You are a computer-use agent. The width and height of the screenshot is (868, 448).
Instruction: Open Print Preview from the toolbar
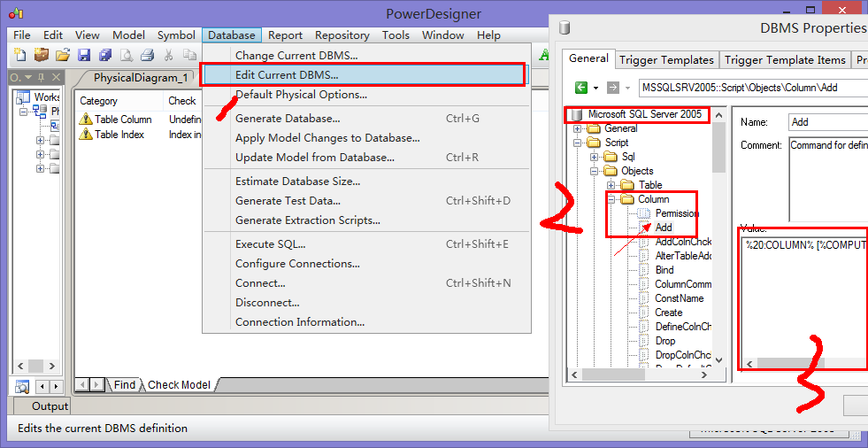127,55
